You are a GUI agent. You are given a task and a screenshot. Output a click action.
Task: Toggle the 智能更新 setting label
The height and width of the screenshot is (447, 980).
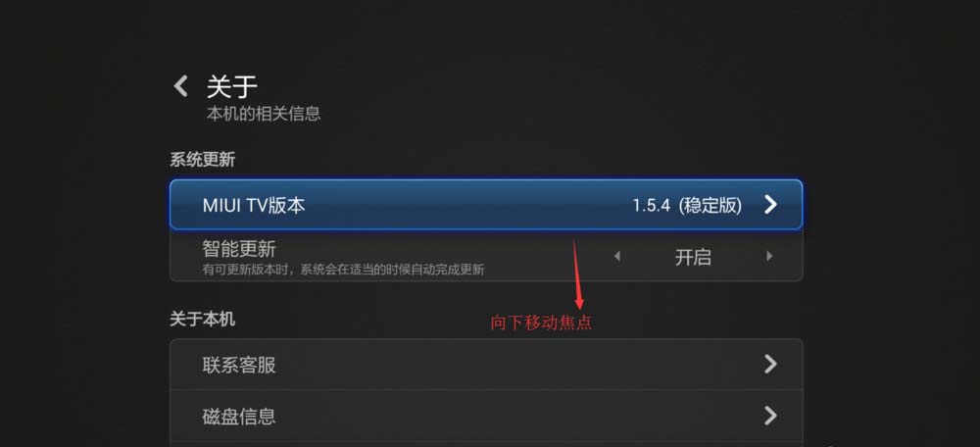(x=239, y=249)
